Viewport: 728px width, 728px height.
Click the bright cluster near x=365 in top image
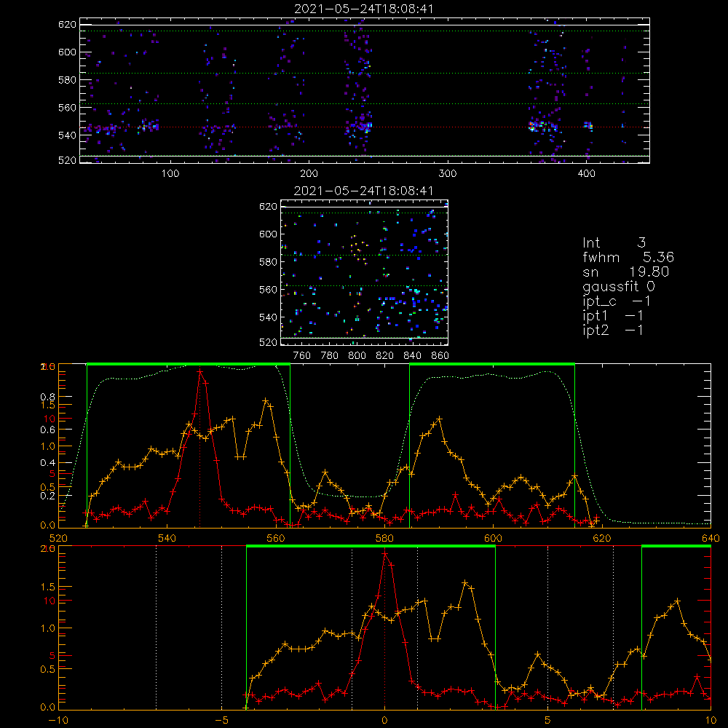pyautogui.click(x=539, y=125)
